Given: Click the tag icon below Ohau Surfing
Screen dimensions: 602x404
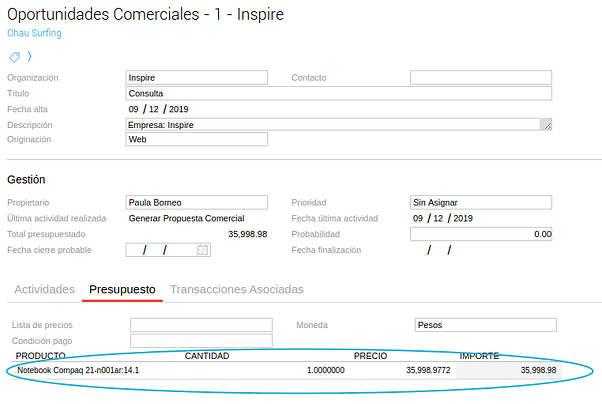Looking at the screenshot, I should tap(15, 56).
